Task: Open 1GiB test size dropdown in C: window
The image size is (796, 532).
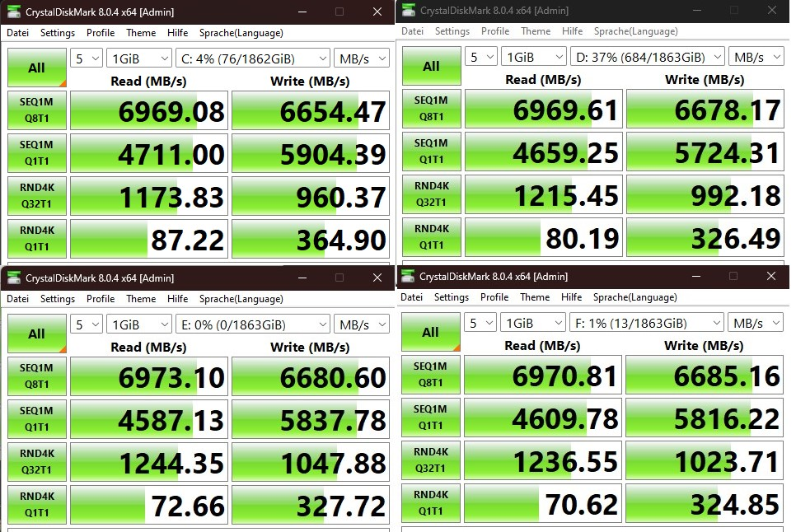Action: pyautogui.click(x=139, y=58)
